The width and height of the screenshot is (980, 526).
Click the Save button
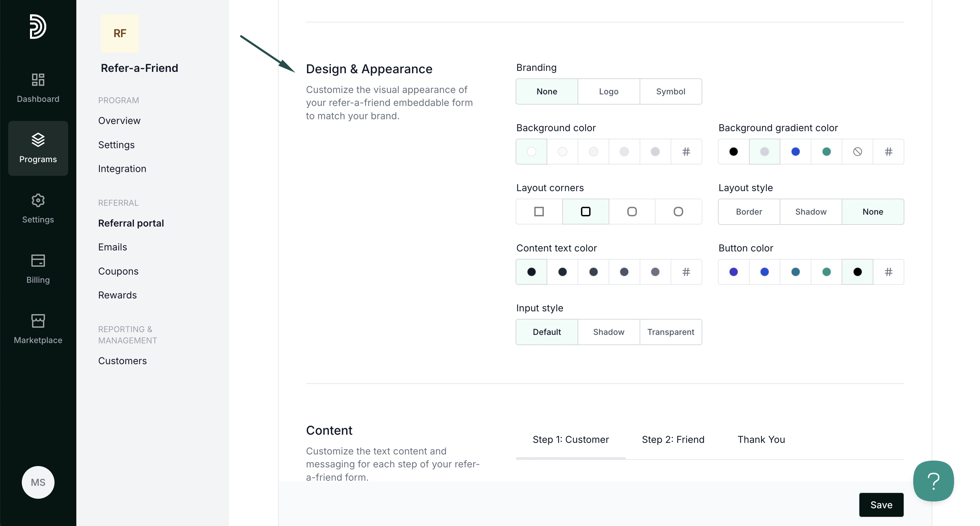(x=881, y=505)
